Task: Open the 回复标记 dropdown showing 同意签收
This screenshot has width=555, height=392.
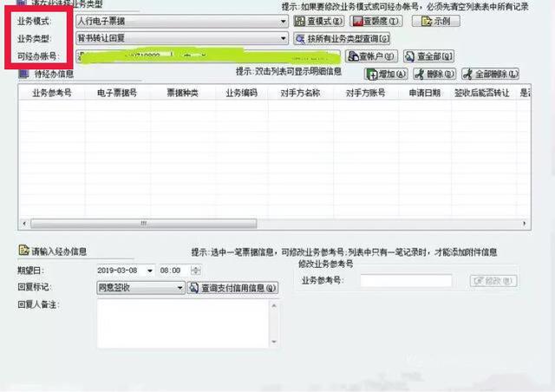Action: pyautogui.click(x=140, y=288)
